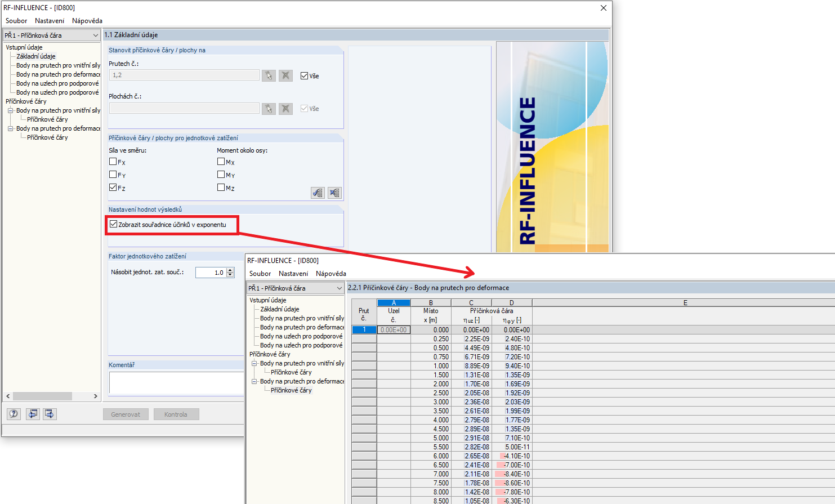The image size is (835, 504).
Task: Click the Příčinková čára column group header
Action: pos(492,311)
